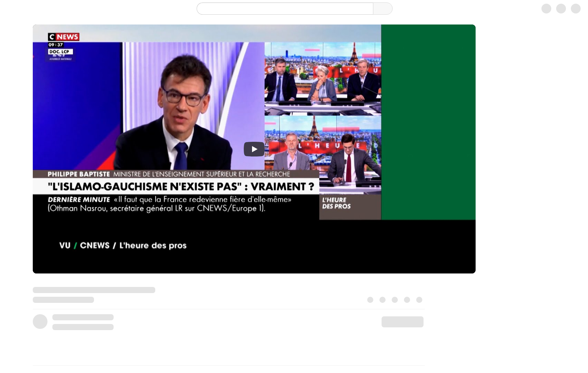Click the CNEWS logo in the video
This screenshot has width=588, height=373.
tap(64, 37)
